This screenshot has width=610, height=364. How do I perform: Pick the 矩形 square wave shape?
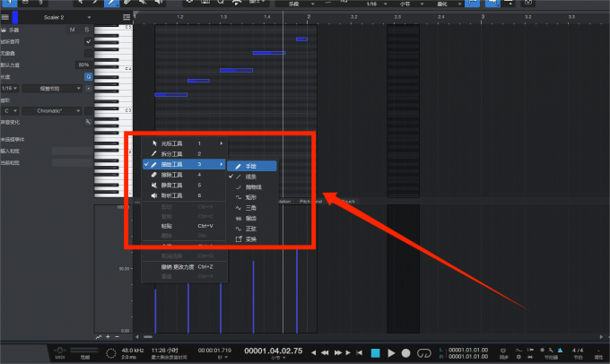click(250, 197)
